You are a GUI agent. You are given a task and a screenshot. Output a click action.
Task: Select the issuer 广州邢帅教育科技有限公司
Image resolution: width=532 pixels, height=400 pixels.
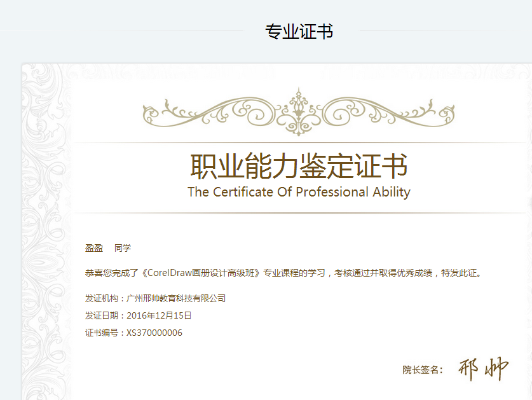pyautogui.click(x=176, y=298)
